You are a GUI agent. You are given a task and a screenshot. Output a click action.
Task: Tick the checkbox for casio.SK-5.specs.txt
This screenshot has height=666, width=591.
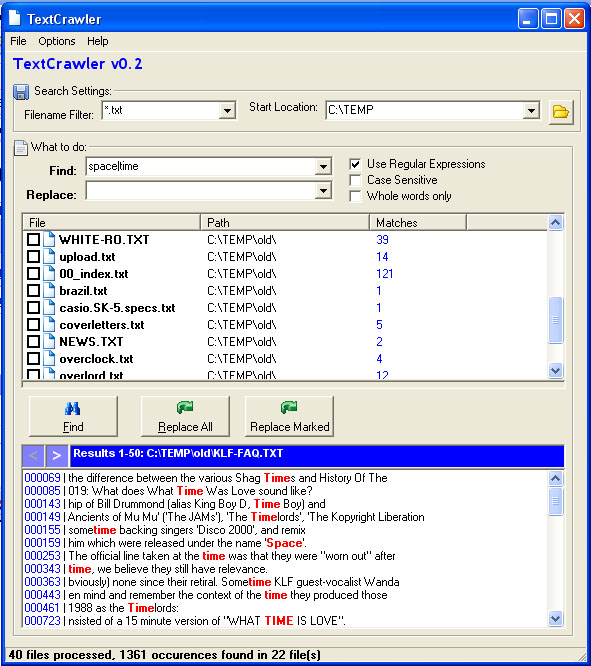[x=33, y=308]
